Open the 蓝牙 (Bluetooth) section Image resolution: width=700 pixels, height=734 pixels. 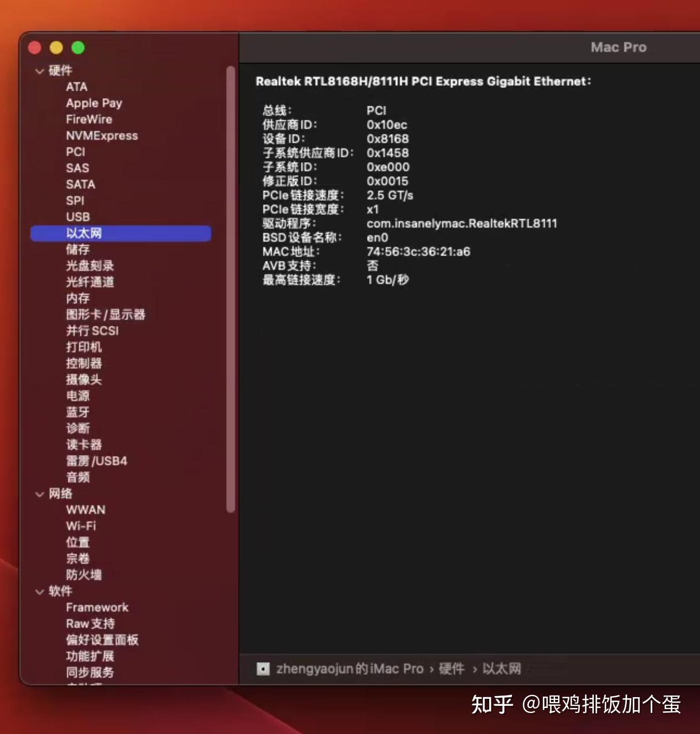76,411
